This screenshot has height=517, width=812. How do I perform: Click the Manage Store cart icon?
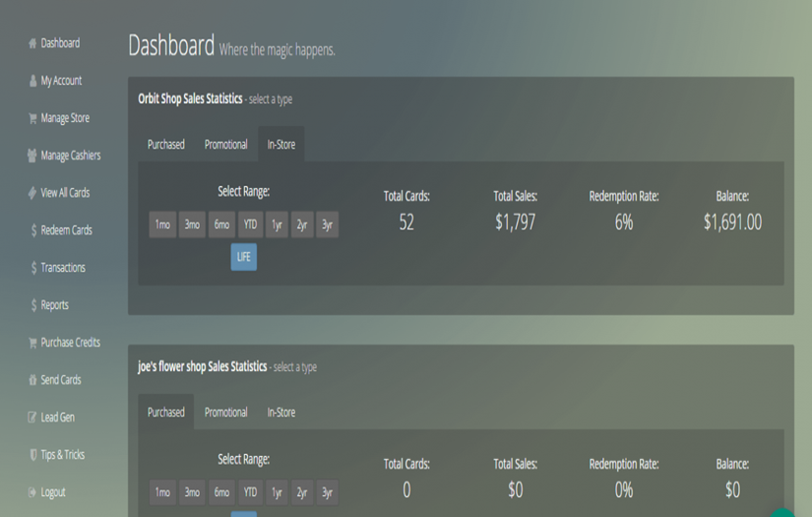click(32, 118)
